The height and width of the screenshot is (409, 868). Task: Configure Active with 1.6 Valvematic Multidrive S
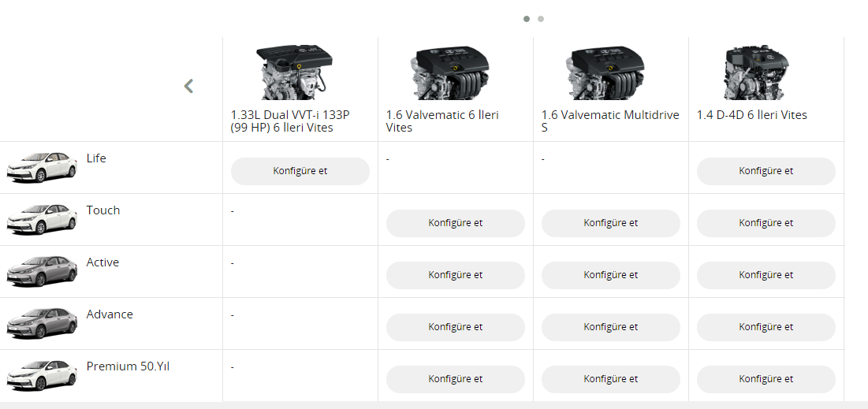(611, 275)
